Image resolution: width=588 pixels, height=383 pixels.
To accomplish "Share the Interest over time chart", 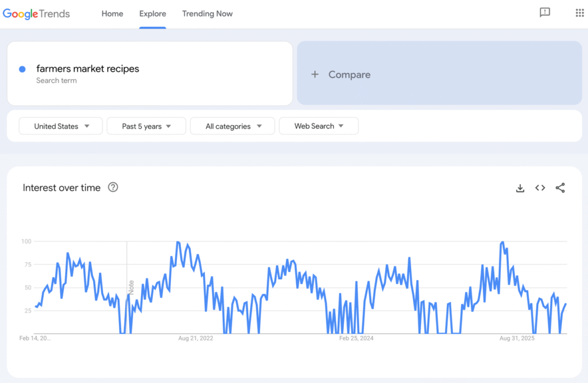I will (560, 188).
